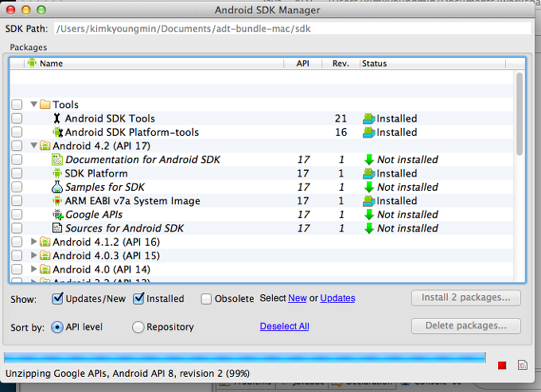Uncheck the Updates/New show filter
The height and width of the screenshot is (392, 541).
click(57, 298)
